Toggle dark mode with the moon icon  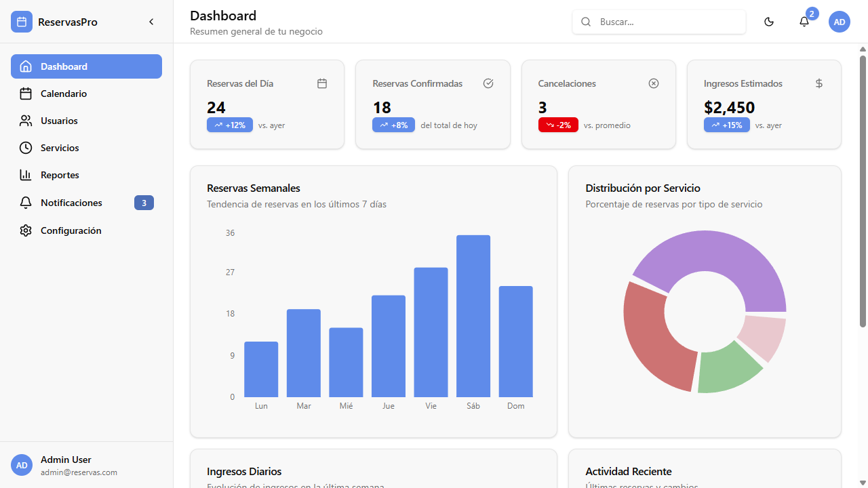pyautogui.click(x=768, y=21)
